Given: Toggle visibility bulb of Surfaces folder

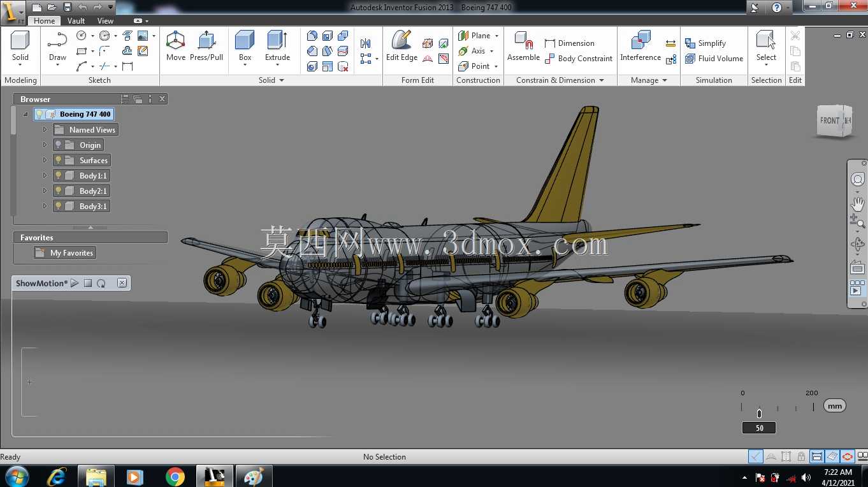Looking at the screenshot, I should (x=58, y=160).
